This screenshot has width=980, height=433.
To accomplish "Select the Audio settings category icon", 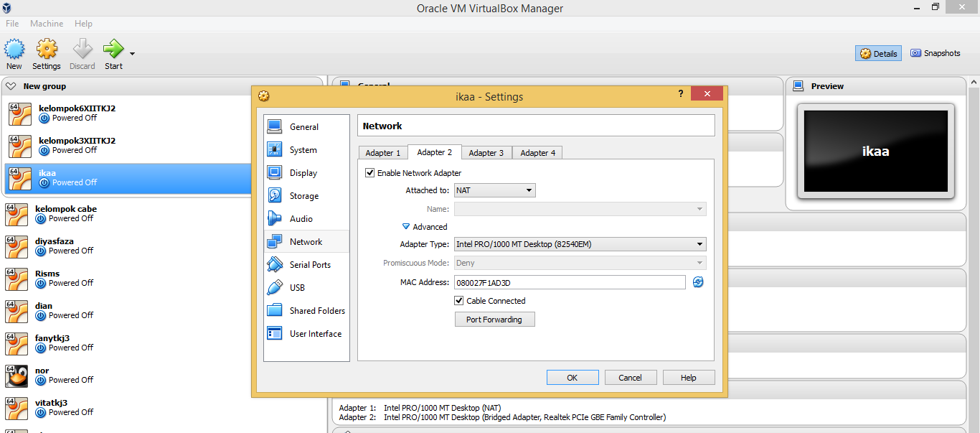I will click(x=274, y=218).
